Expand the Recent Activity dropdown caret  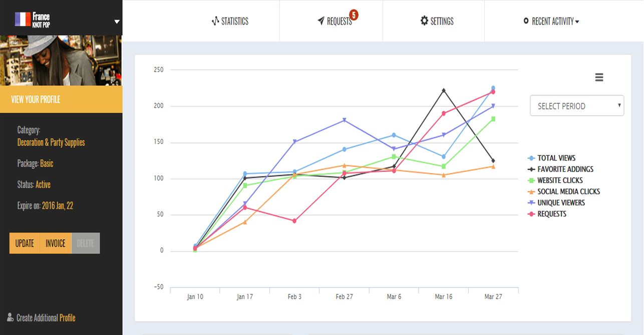point(577,22)
